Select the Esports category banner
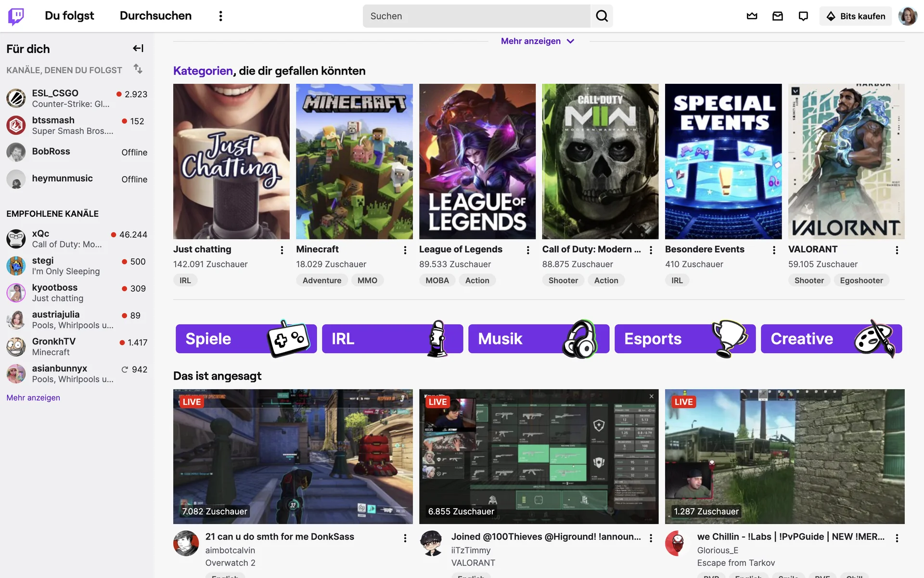Image resolution: width=924 pixels, height=578 pixels. pos(684,339)
